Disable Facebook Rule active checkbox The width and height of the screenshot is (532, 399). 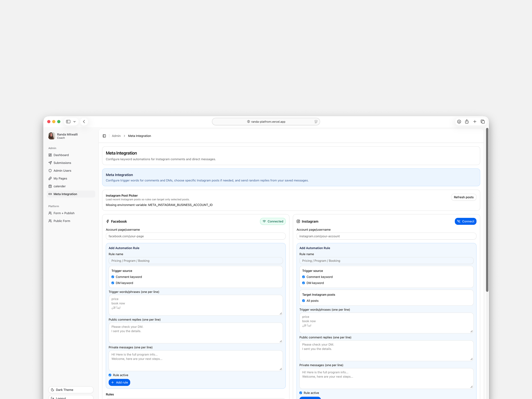pos(110,375)
